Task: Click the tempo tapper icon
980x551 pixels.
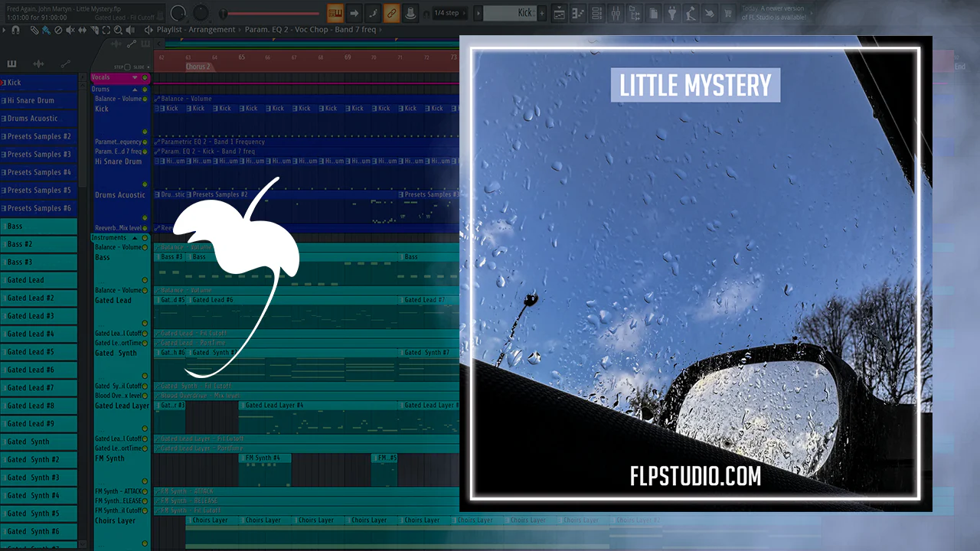Action: click(x=691, y=13)
